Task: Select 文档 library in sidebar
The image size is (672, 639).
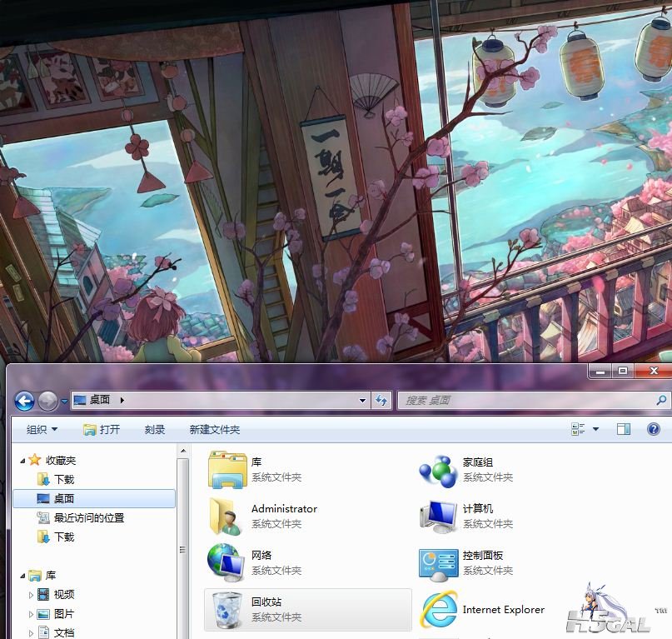Action: coord(56,632)
